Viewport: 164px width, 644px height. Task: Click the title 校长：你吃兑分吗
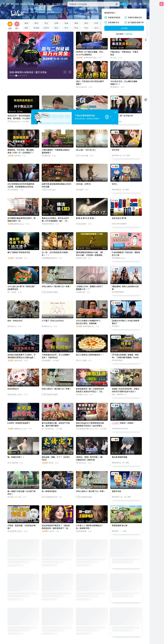tap(15, 321)
